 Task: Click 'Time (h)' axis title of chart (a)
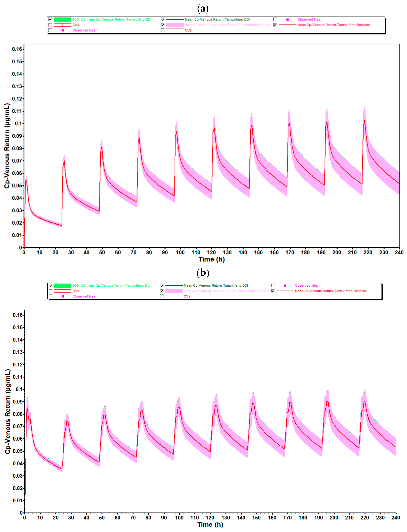[211, 259]
